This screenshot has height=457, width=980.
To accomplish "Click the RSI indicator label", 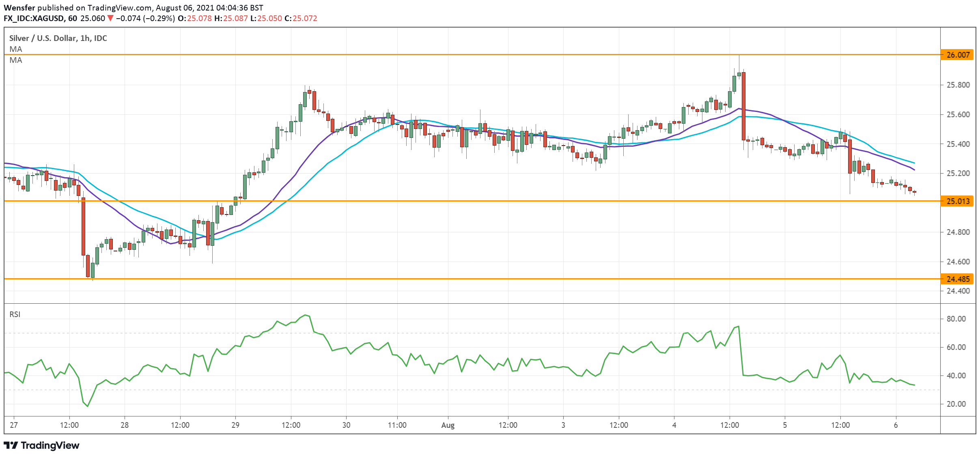I will [15, 314].
